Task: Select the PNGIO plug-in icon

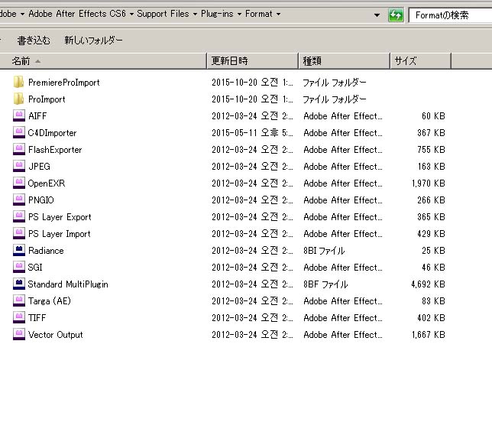Action: click(19, 200)
